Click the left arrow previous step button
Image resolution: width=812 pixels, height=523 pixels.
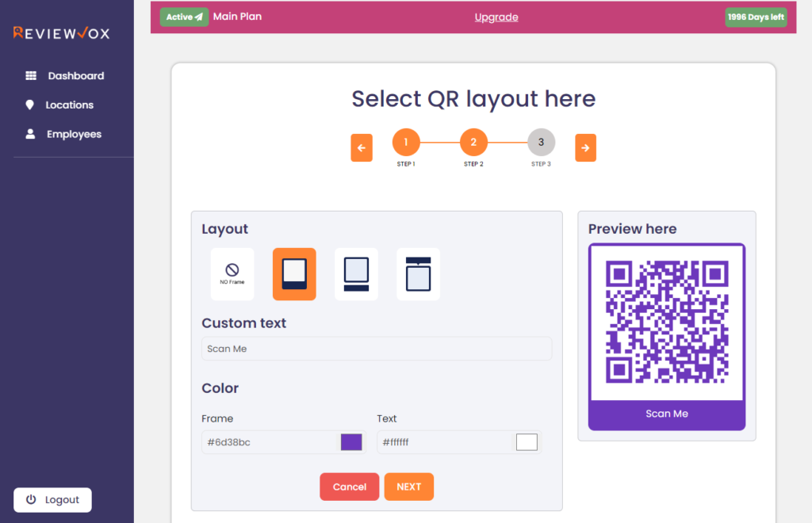point(362,147)
